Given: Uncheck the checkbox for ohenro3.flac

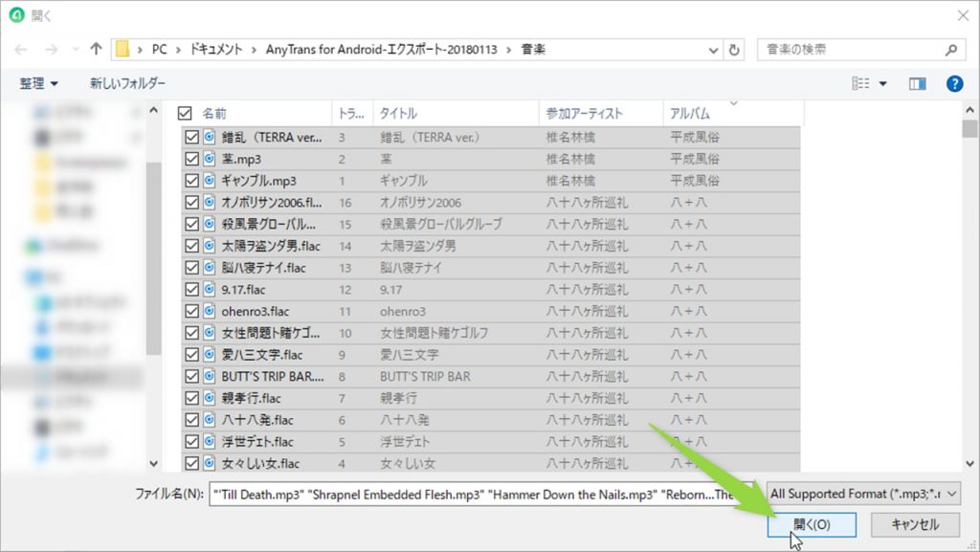Looking at the screenshot, I should pos(191,311).
